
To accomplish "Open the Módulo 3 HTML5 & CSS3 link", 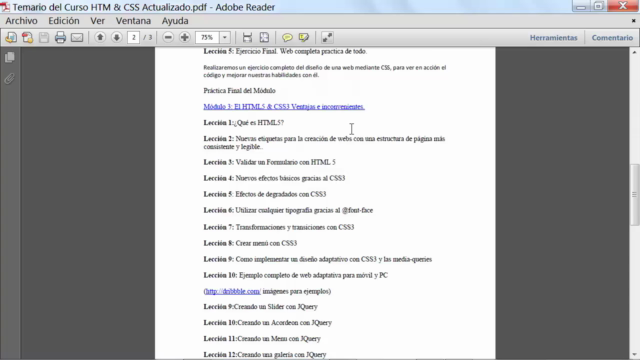I will [x=284, y=107].
